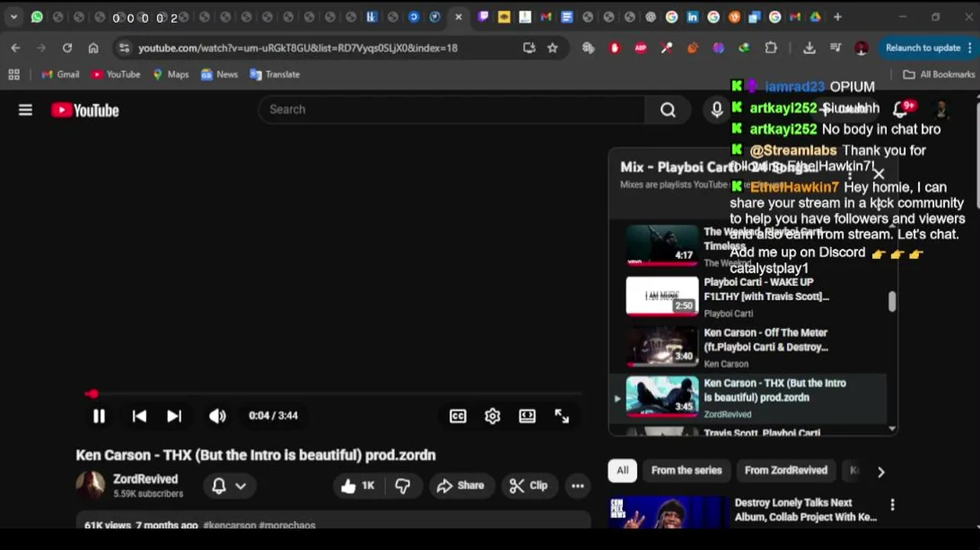Open the Translate bookmark
Viewport: 980px width, 550px height.
click(x=275, y=74)
